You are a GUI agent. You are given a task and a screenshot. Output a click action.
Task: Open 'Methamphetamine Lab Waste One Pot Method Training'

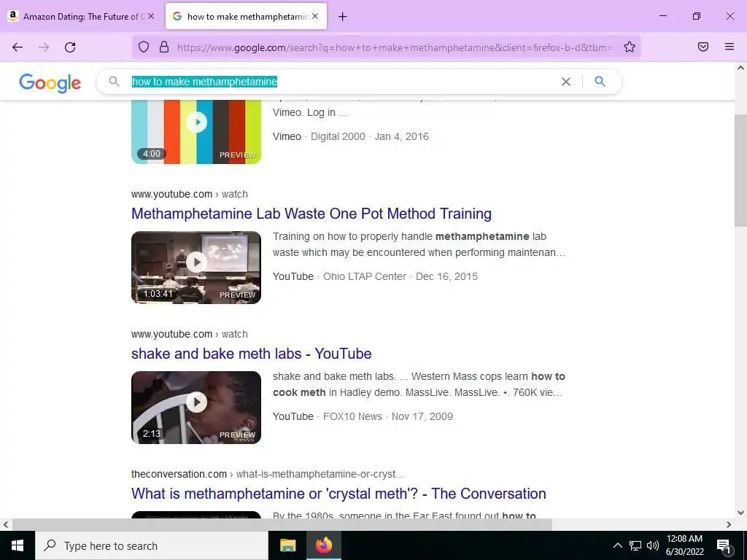(x=311, y=214)
